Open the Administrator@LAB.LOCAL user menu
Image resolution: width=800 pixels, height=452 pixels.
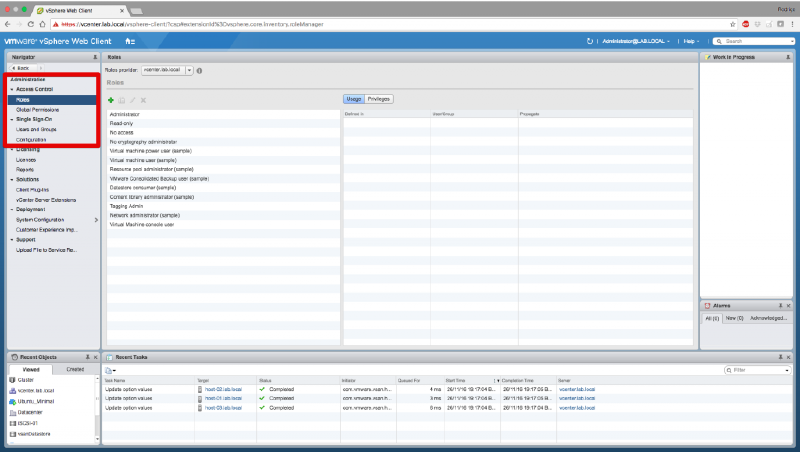point(637,41)
